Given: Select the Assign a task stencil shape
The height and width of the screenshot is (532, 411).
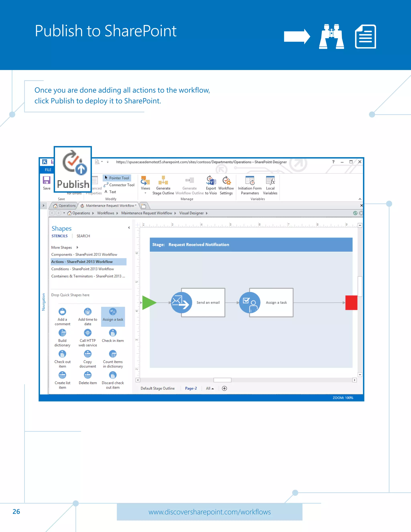Looking at the screenshot, I should [x=113, y=317].
